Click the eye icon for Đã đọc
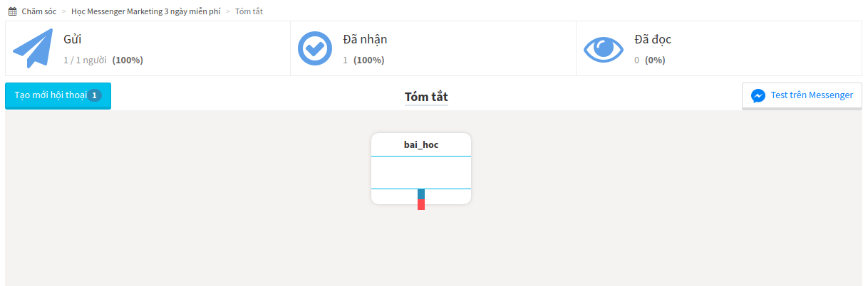The image size is (868, 286). (x=604, y=48)
